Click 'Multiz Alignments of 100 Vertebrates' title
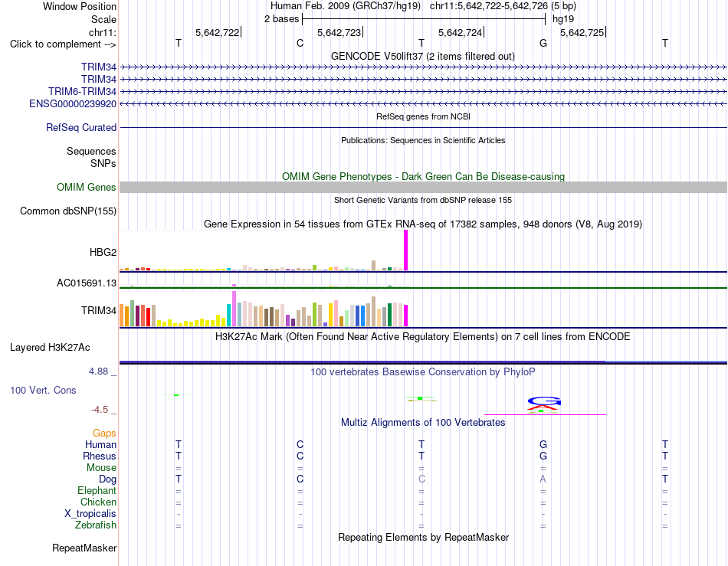The height and width of the screenshot is (566, 728). 423,422
